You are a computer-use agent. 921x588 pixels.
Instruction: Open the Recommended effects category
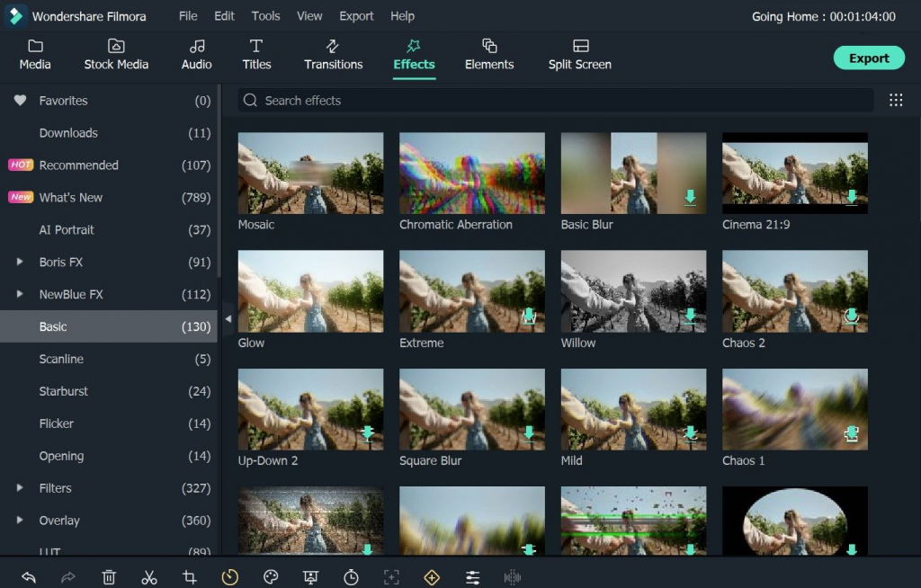(x=109, y=165)
